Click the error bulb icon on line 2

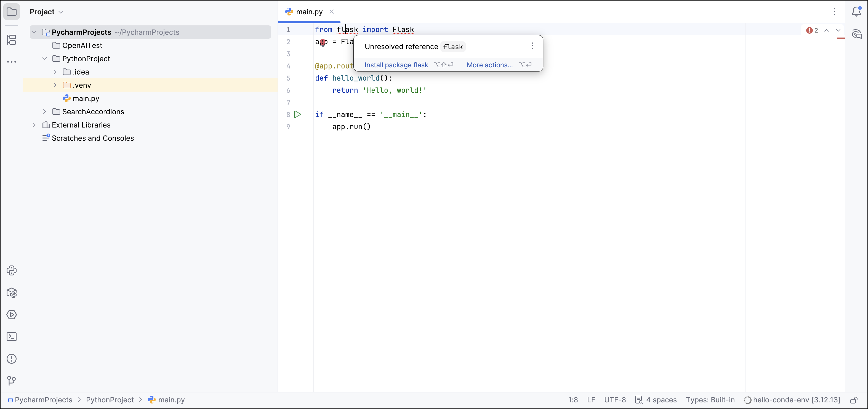(323, 43)
